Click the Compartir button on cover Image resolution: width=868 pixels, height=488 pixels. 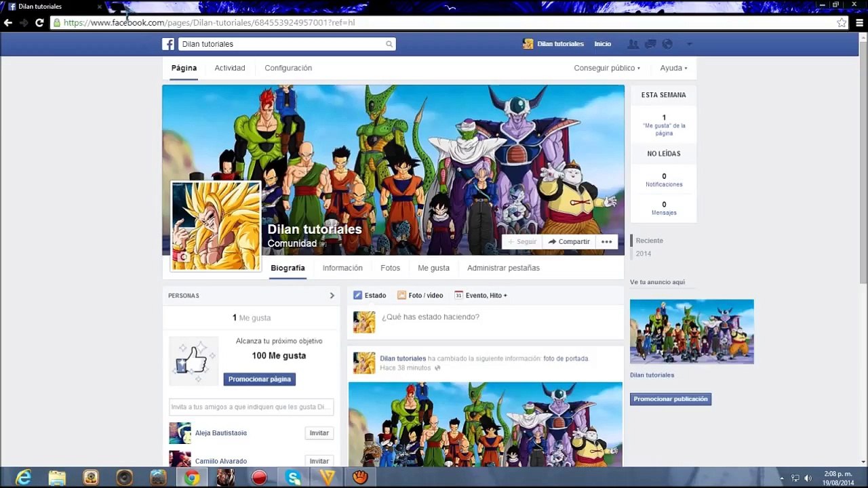coord(569,242)
